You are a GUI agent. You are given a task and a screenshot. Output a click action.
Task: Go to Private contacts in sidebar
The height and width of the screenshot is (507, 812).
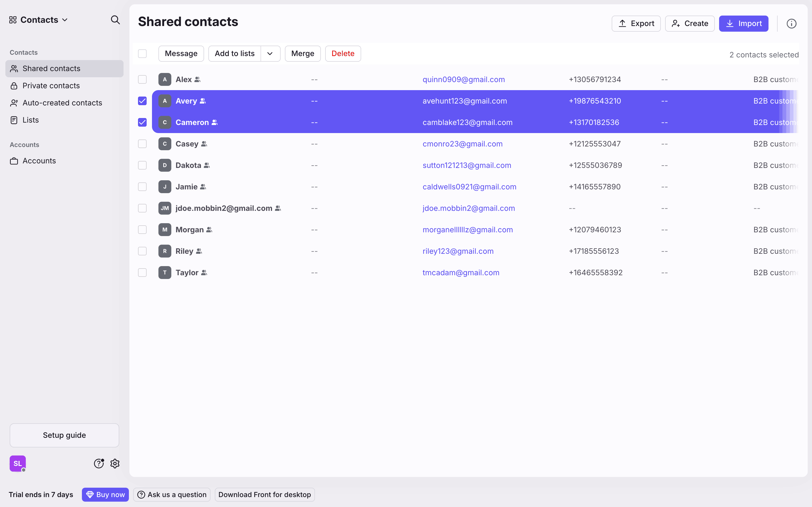[51, 86]
